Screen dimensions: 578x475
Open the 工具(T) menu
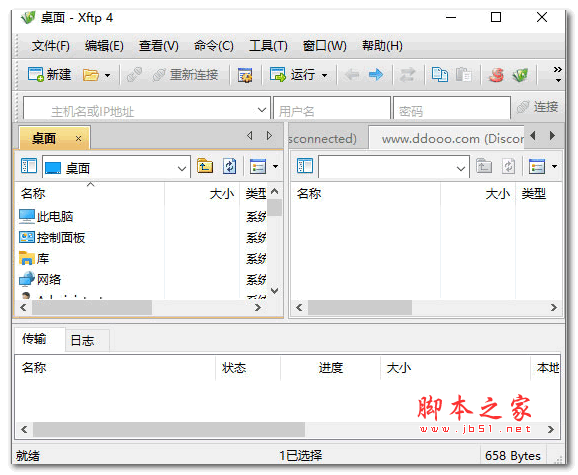tap(268, 46)
